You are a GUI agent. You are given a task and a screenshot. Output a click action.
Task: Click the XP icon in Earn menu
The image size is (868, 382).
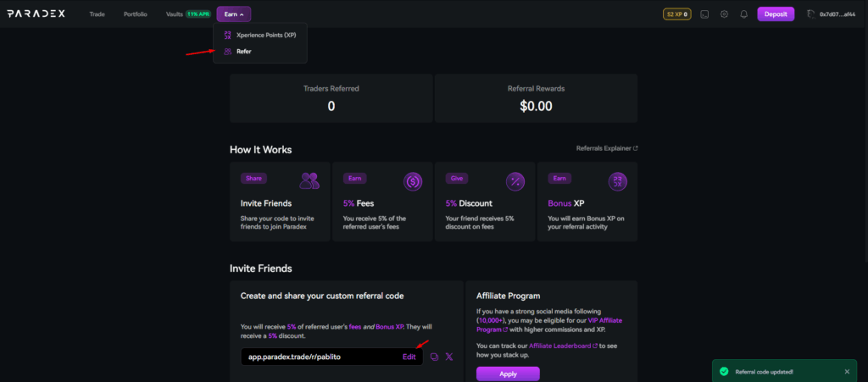pos(227,35)
